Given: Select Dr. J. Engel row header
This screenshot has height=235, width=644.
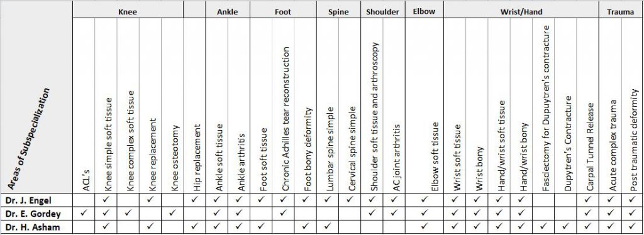Looking at the screenshot, I should 36,200.
